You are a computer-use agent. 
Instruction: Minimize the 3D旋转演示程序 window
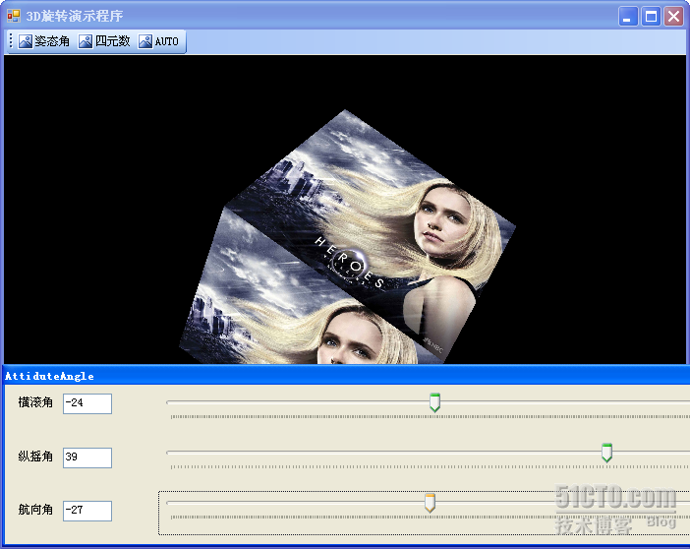(x=628, y=17)
